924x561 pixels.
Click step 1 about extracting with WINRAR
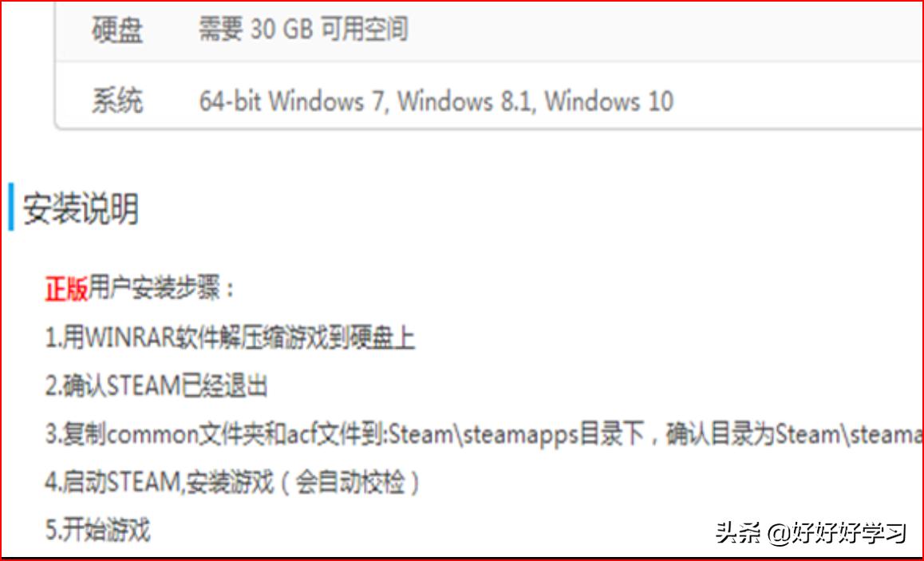coord(231,338)
